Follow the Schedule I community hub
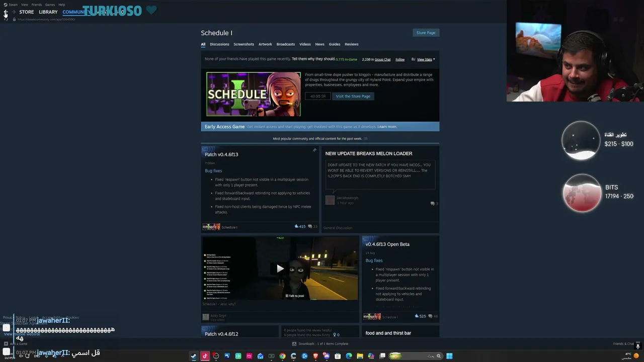Viewport: 644px width, 362px height. click(x=400, y=59)
